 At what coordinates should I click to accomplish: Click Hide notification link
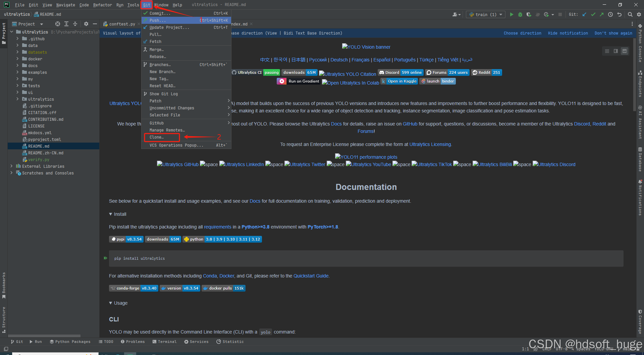click(568, 33)
